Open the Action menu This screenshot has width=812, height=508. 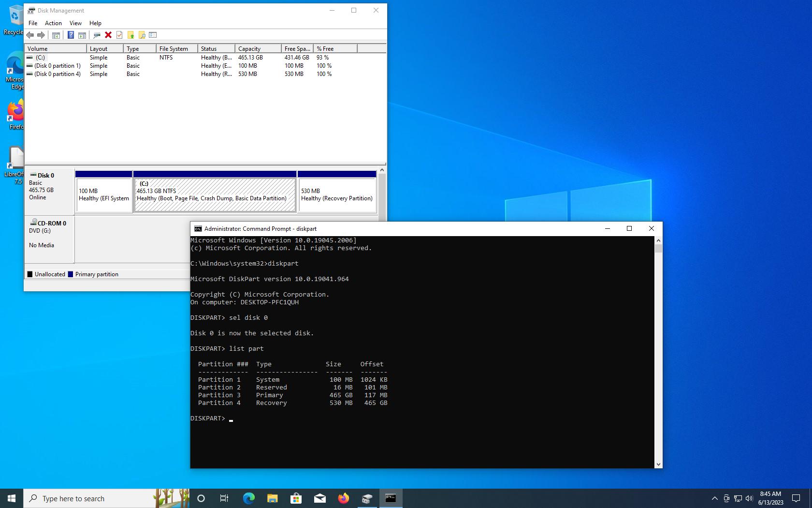coord(53,23)
